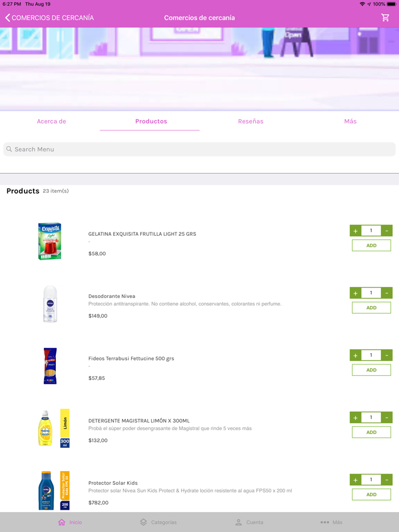Screen dimensions: 399x532
Task: Open the Protector Solar Kids product image
Action: click(54, 490)
